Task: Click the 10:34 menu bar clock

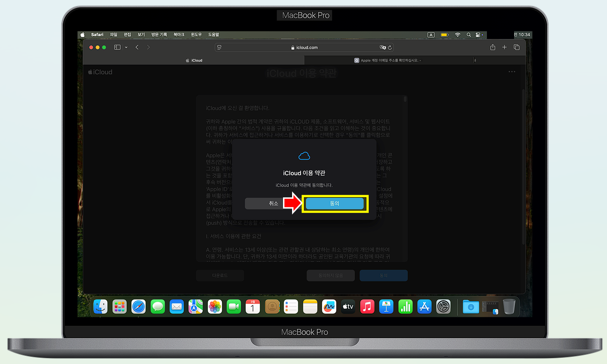Action: click(x=522, y=35)
